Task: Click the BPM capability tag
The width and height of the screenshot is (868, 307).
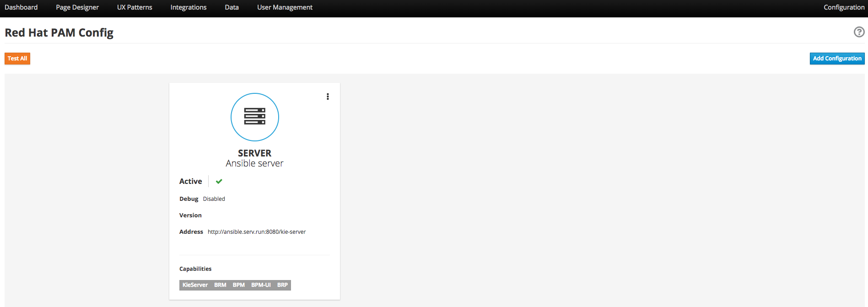Action: 238,285
